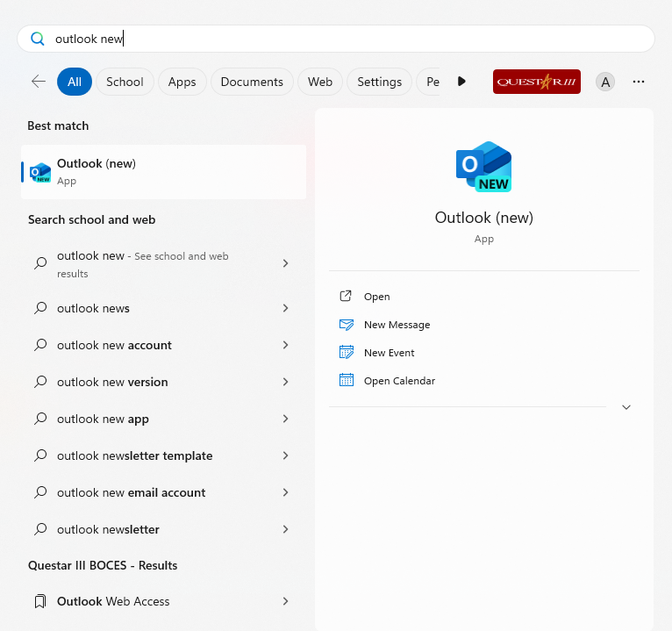Click the search text field containing outlook new

[x=336, y=39]
